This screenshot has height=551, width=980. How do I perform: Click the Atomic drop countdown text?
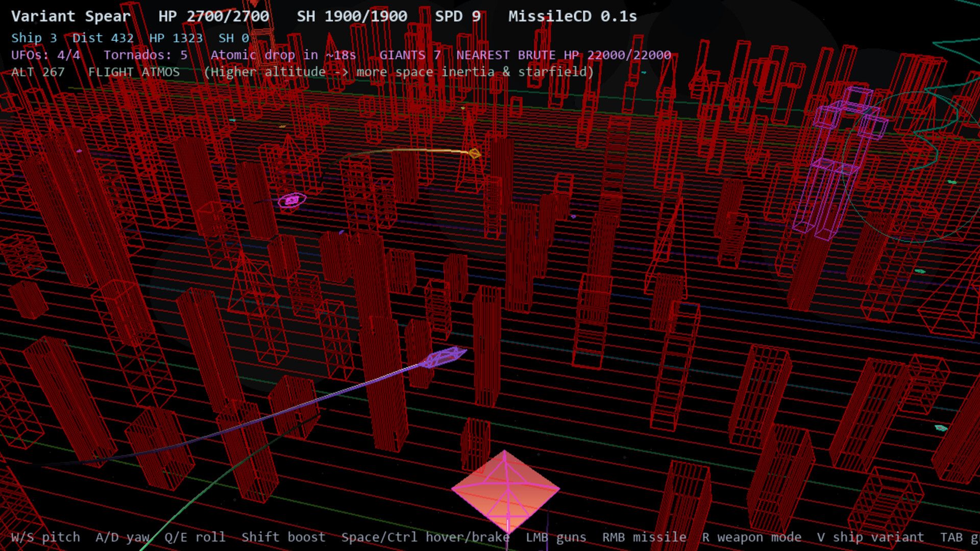pyautogui.click(x=283, y=55)
